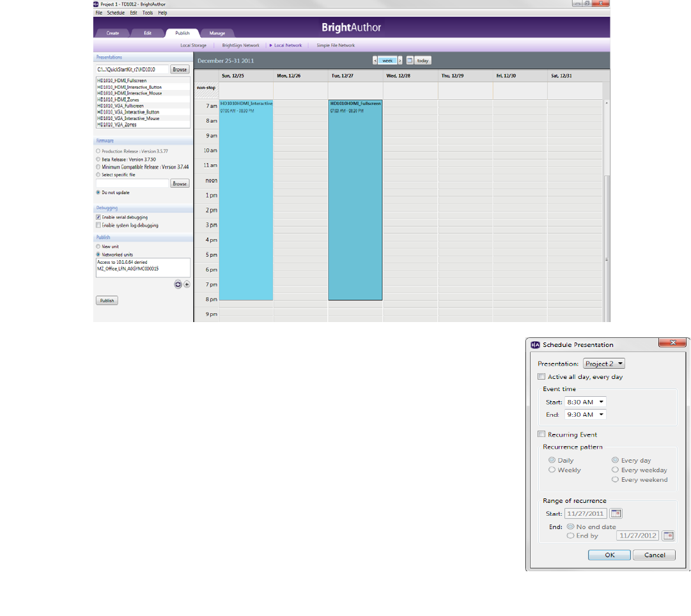Select the Tuesday HD1010HDMI_Fullscreen event

coord(355,200)
